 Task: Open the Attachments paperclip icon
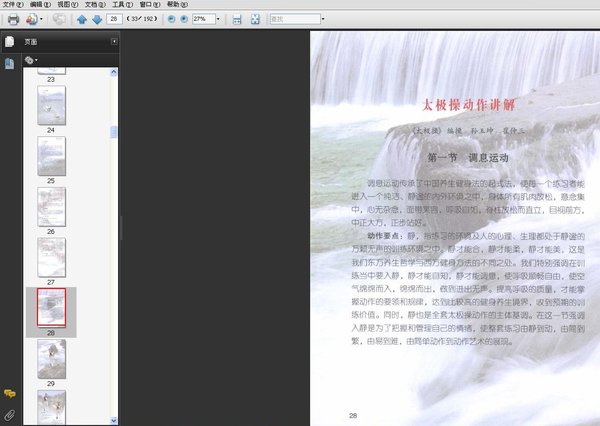point(10,415)
